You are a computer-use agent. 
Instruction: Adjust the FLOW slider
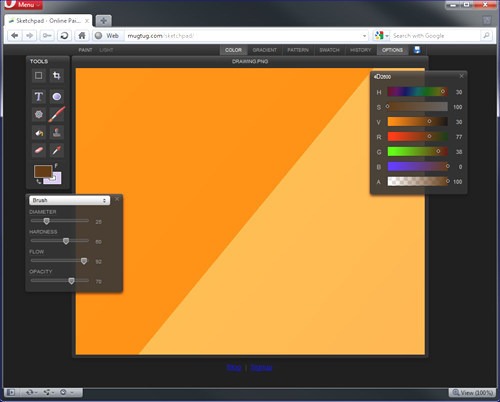pos(60,261)
